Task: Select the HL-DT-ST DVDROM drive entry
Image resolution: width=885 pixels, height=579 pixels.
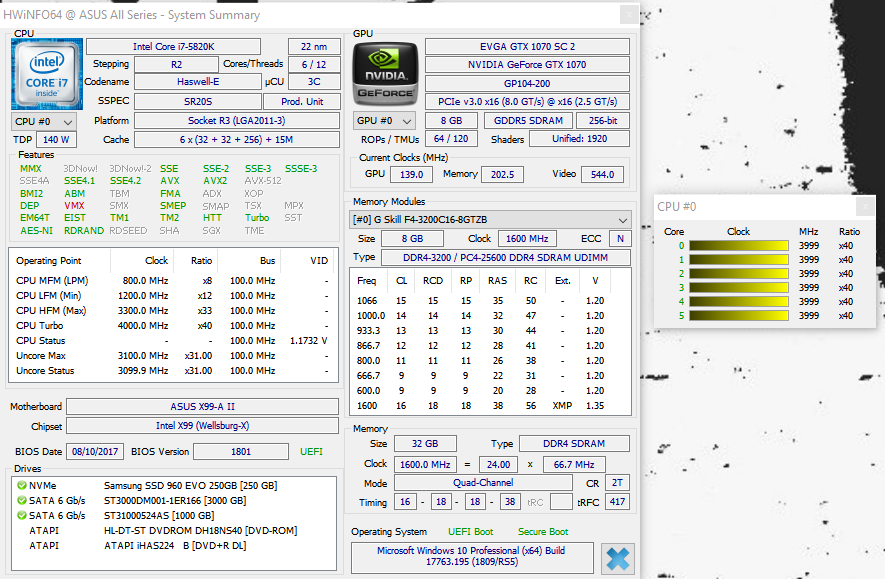Action: tap(174, 530)
